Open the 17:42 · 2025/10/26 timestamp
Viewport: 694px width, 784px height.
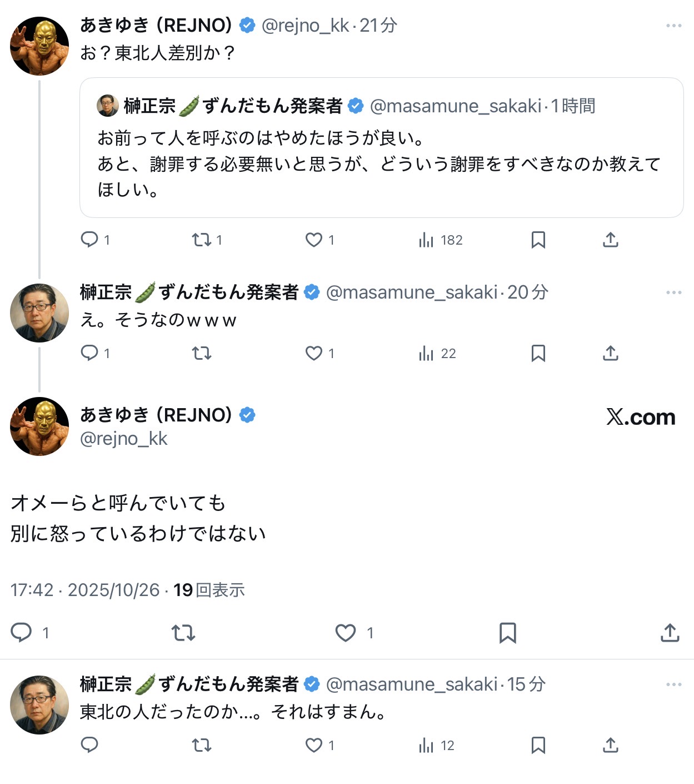84,590
